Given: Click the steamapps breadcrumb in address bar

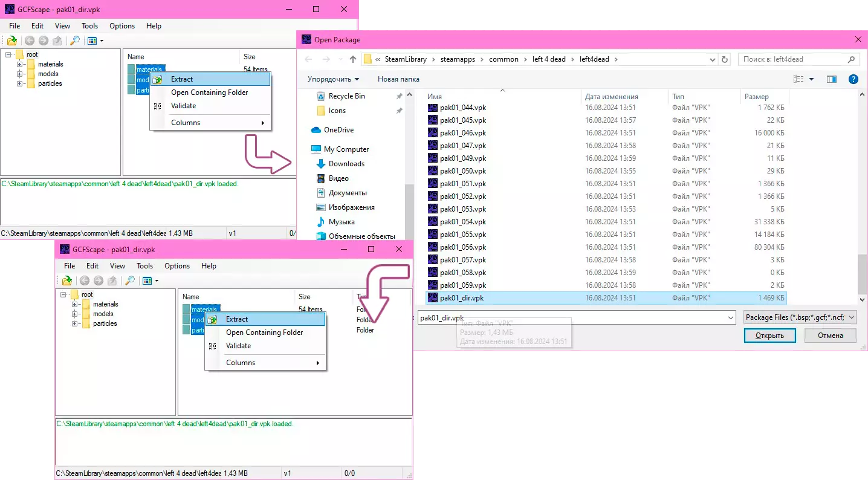Looking at the screenshot, I should [458, 59].
